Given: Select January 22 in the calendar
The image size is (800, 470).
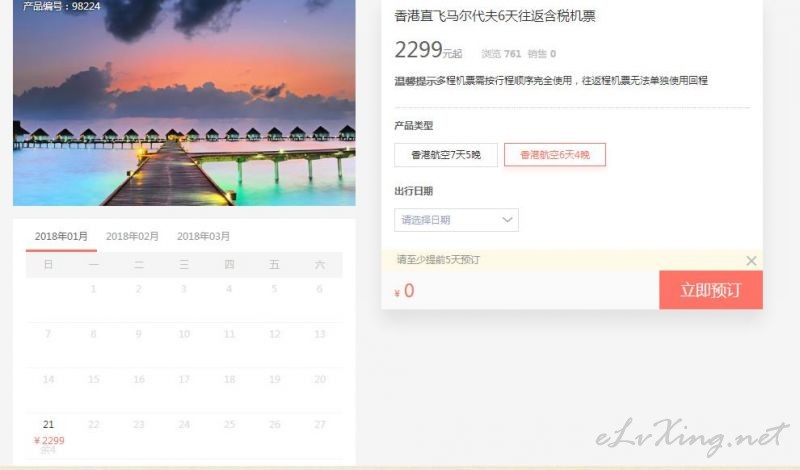Looking at the screenshot, I should point(94,425).
